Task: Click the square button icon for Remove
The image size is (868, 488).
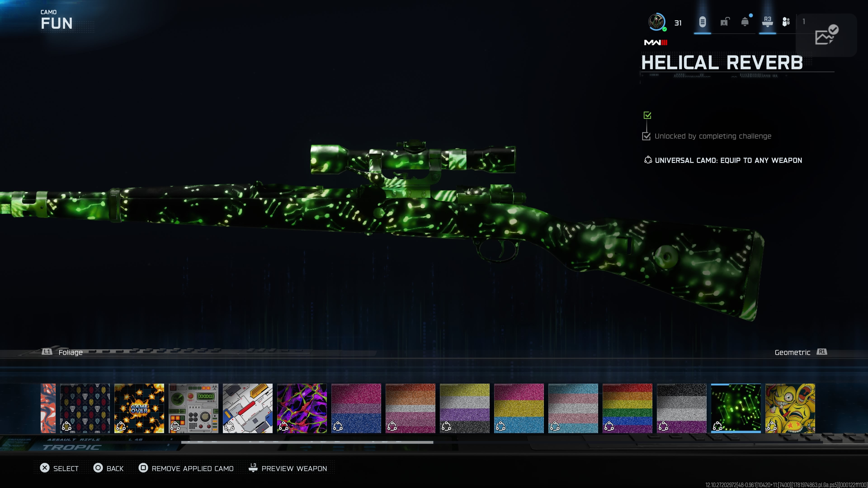Action: click(x=143, y=468)
